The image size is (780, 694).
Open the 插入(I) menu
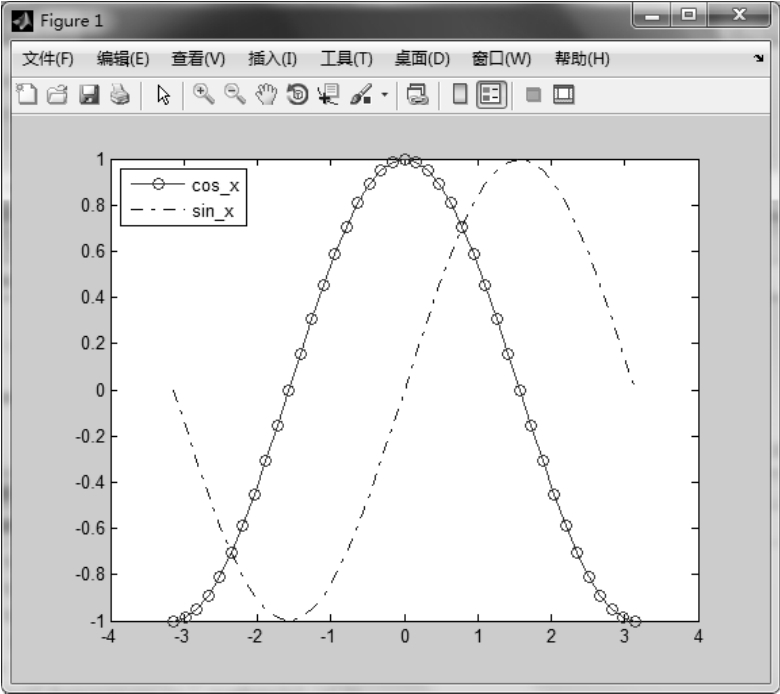click(272, 59)
